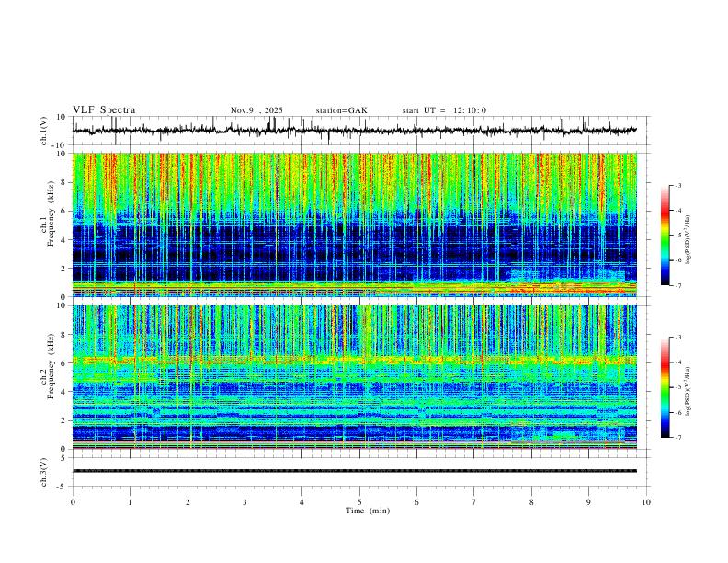
Task: Click the ch.2 spectrogram color scale bar
Action: tap(665, 387)
